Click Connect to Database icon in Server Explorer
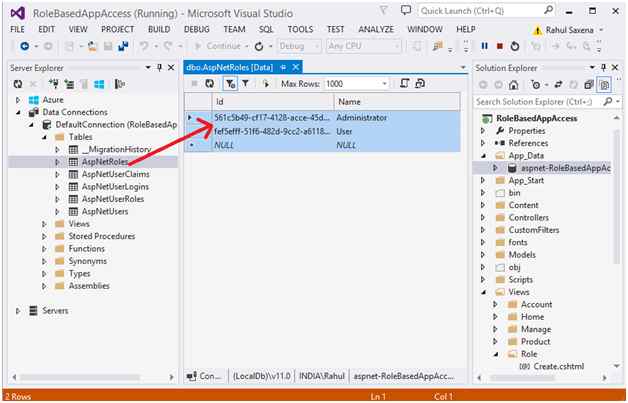The image size is (628, 403). 53,84
